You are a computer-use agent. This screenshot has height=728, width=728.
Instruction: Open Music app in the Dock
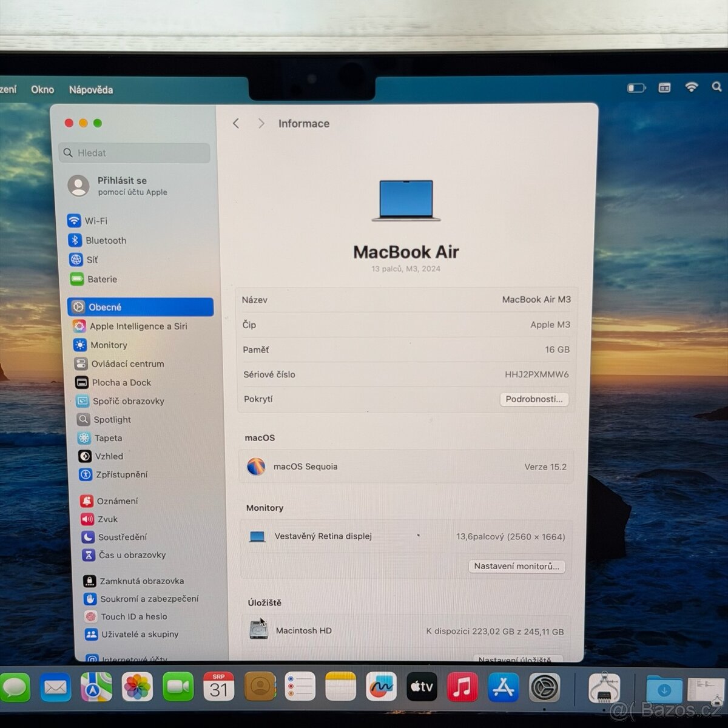(462, 687)
